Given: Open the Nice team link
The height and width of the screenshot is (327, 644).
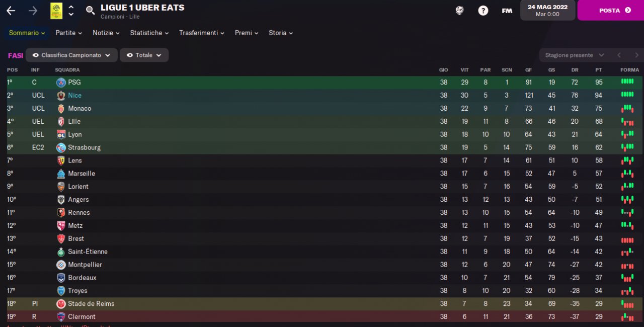Looking at the screenshot, I should pyautogui.click(x=74, y=96).
